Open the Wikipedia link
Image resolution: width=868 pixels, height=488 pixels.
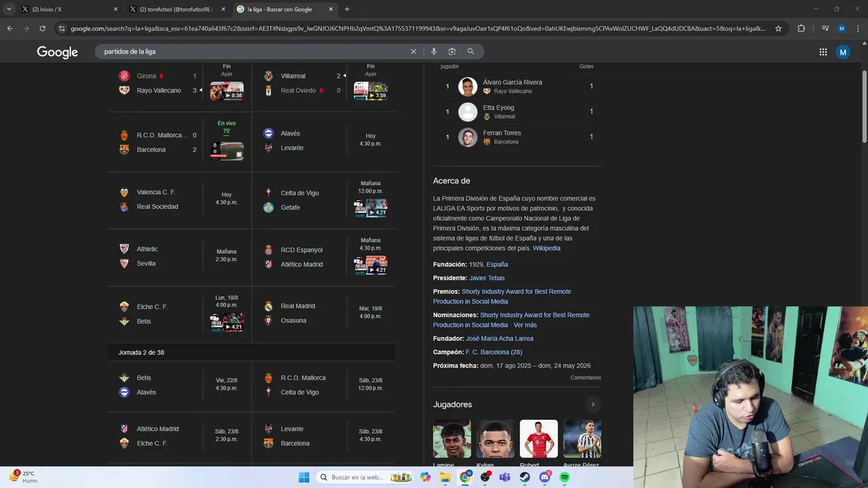click(x=547, y=248)
